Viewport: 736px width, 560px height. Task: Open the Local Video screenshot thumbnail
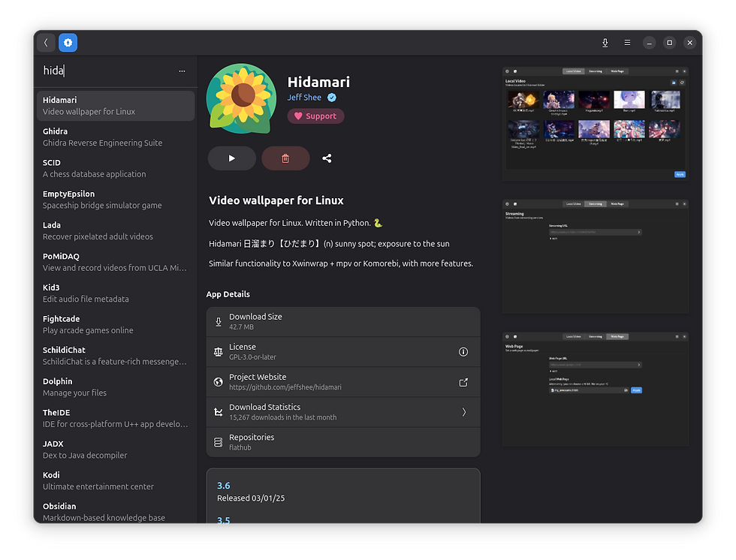tap(596, 124)
